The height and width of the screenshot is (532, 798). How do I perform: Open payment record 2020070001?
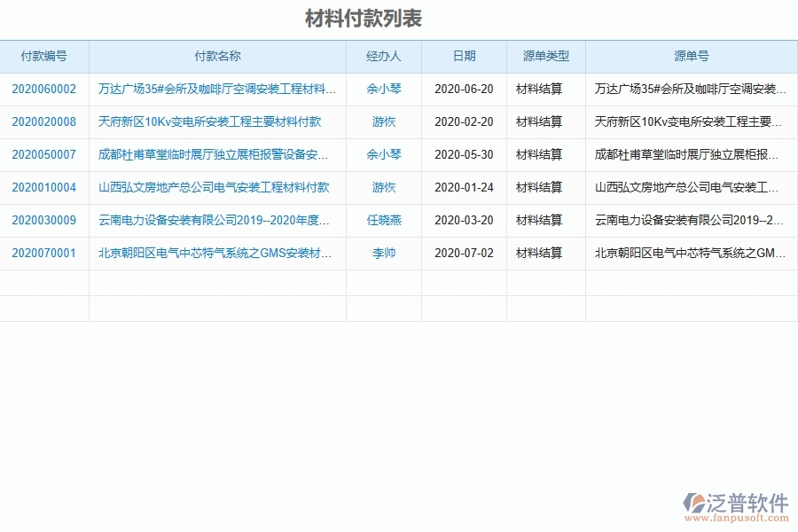44,254
